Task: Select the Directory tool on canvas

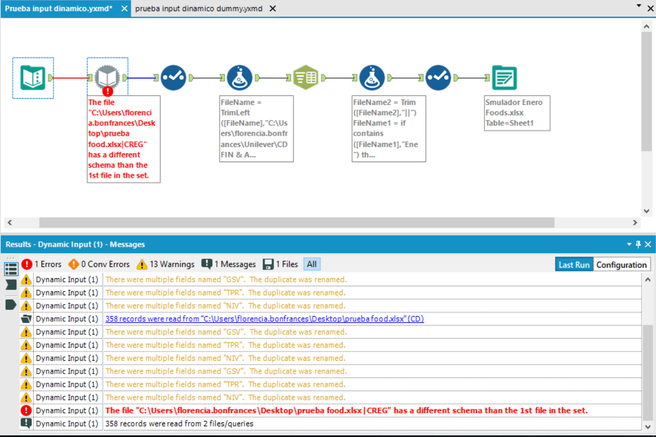Action: [33, 78]
